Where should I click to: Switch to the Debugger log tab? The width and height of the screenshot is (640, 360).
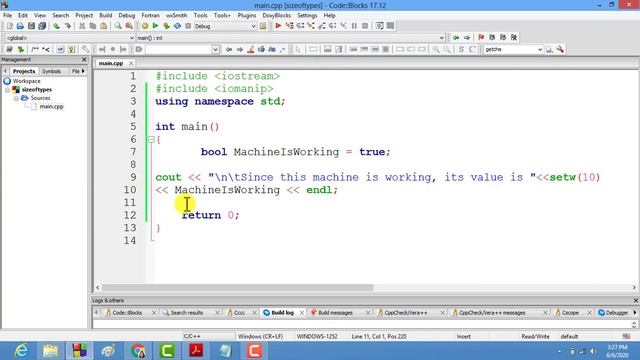[x=617, y=313]
